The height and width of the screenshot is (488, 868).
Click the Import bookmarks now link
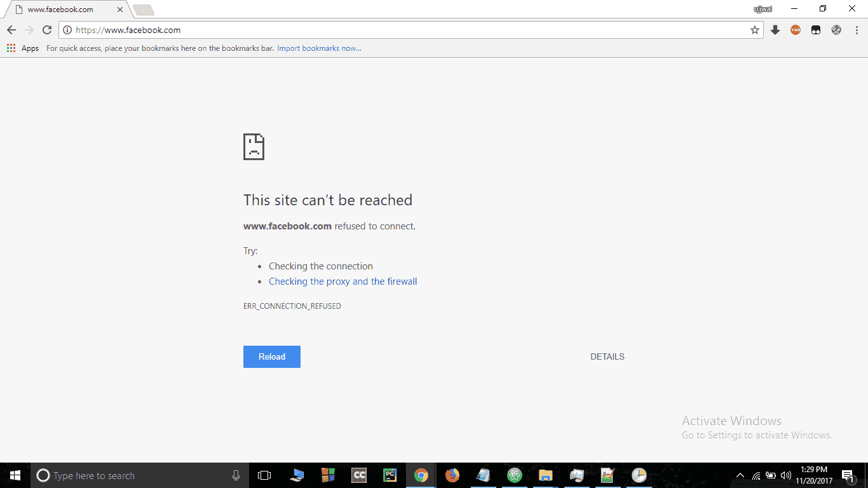coord(319,48)
